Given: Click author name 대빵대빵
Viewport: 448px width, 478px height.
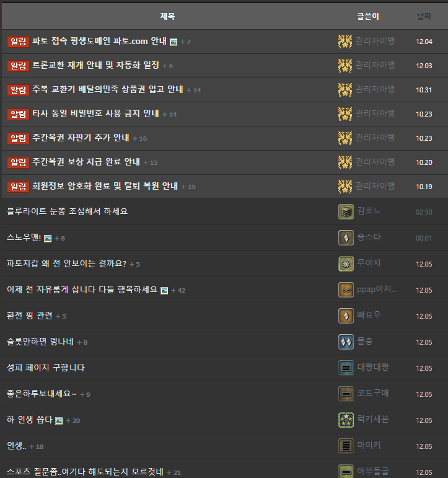Looking at the screenshot, I should 373,367.
